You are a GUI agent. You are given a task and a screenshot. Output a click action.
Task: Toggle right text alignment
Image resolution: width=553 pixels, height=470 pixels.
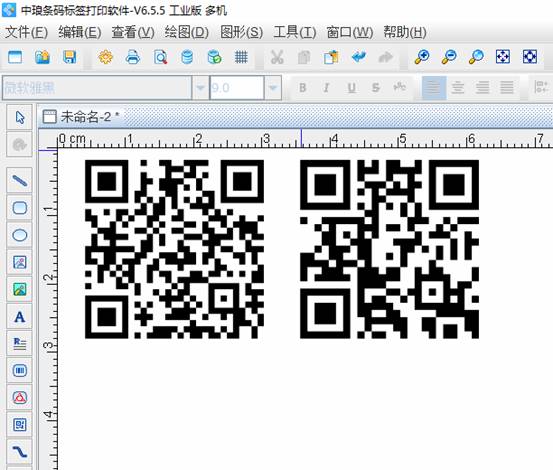click(x=482, y=87)
